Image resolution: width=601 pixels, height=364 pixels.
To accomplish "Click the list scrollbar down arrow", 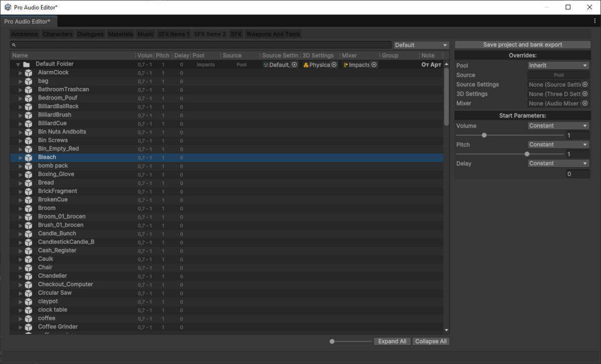I will [x=446, y=330].
